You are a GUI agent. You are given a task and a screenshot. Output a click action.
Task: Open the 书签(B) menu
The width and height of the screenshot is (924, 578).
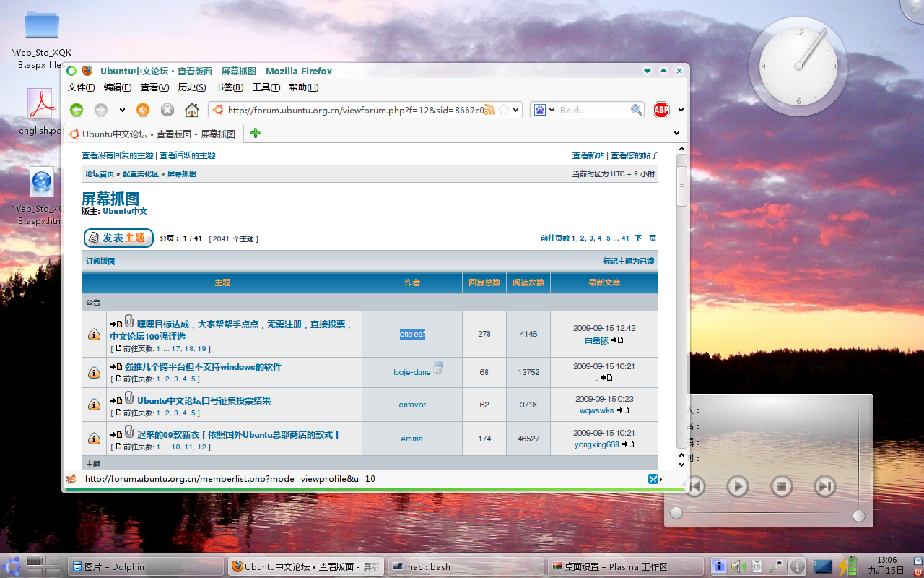click(229, 87)
